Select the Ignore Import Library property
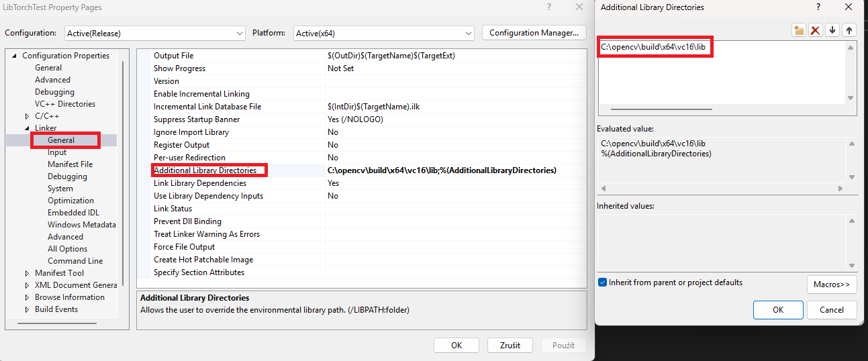The image size is (868, 361). 191,132
